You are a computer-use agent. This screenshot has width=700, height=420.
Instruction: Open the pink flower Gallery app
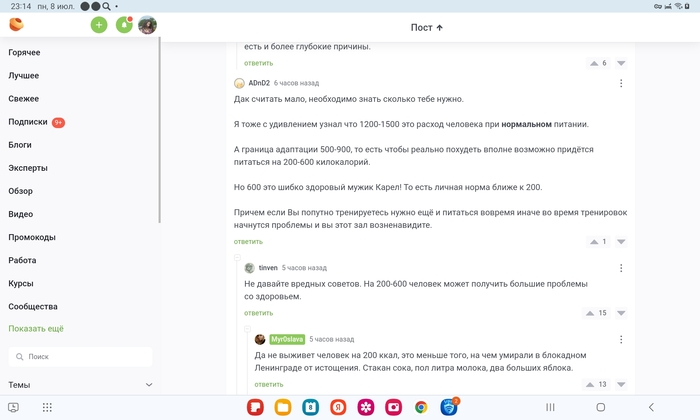tap(366, 407)
